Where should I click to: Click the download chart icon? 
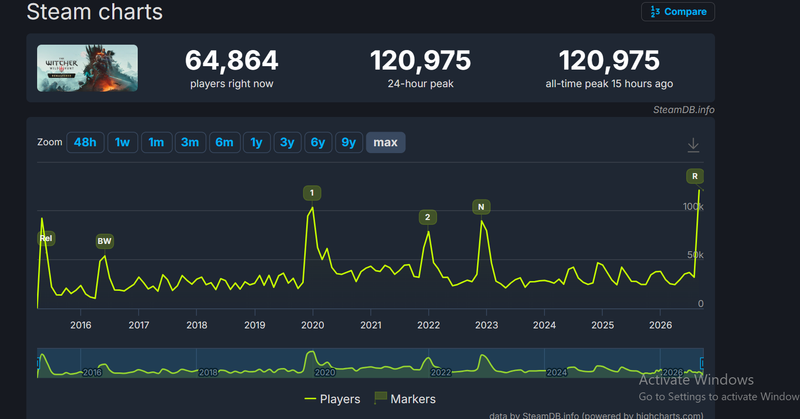coord(693,145)
